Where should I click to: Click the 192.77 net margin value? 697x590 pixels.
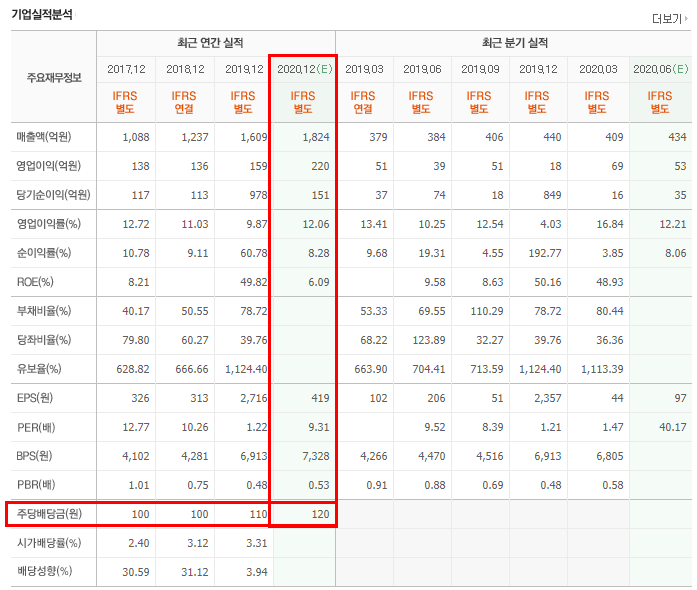[545, 253]
